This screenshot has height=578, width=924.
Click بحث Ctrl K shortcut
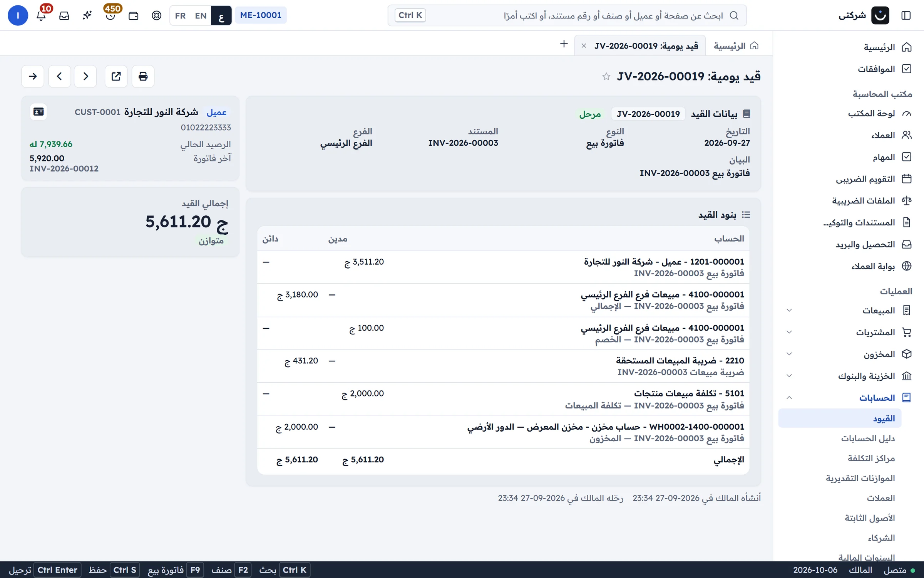(x=284, y=570)
